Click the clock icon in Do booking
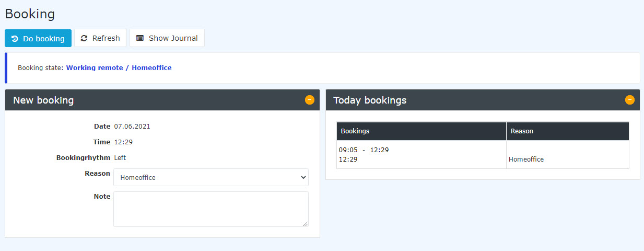This screenshot has width=644, height=251. [x=15, y=39]
